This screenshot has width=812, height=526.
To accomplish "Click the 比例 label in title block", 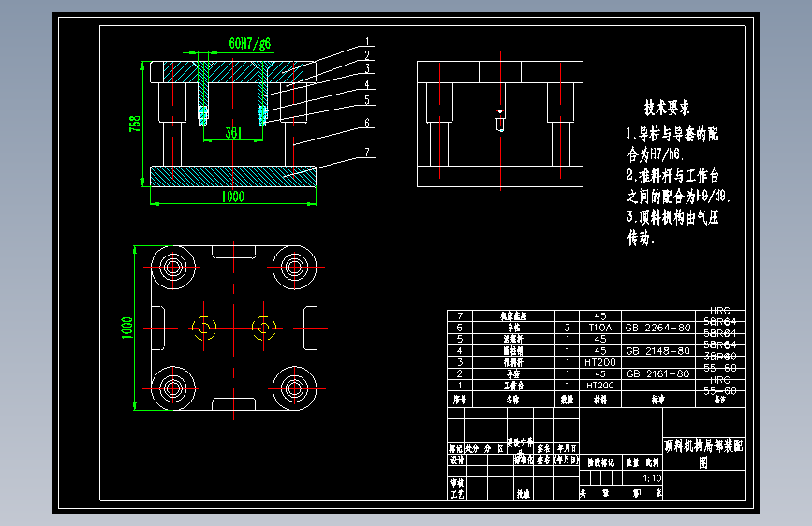I will point(652,462).
